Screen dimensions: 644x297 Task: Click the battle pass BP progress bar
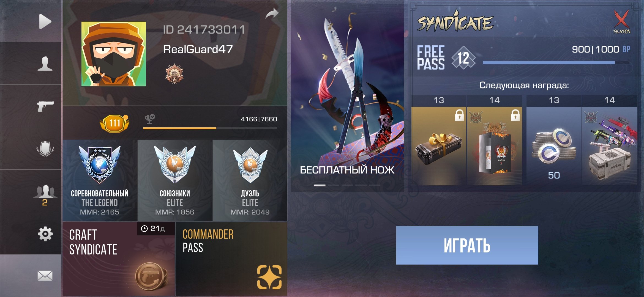click(556, 63)
